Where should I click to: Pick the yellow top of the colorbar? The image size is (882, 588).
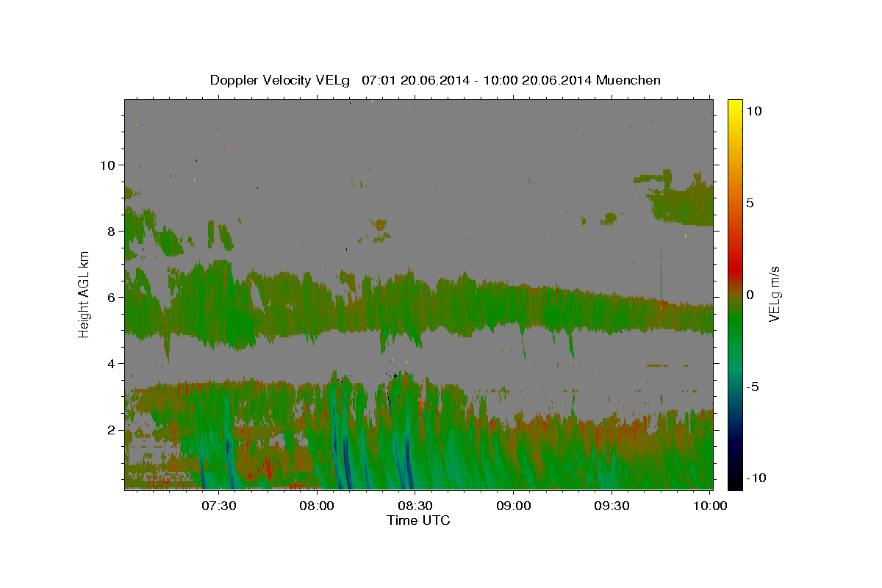[734, 107]
